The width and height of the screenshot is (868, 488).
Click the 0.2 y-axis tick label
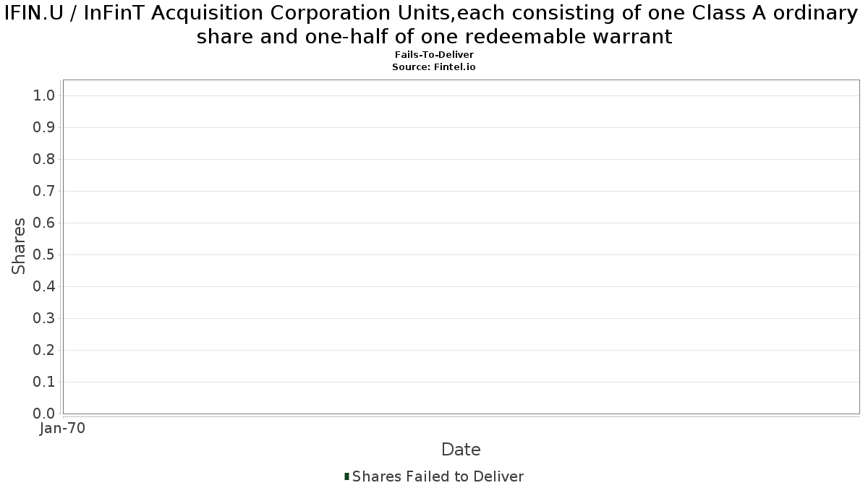click(44, 350)
